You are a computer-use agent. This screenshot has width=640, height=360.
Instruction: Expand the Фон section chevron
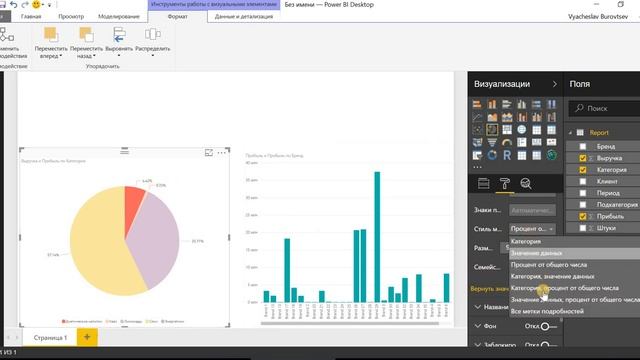pos(478,326)
